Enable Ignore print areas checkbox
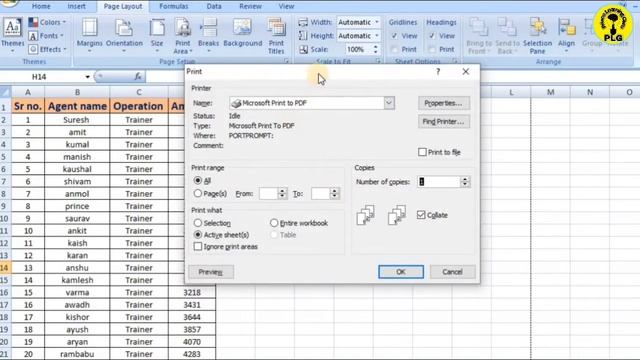 pyautogui.click(x=198, y=247)
